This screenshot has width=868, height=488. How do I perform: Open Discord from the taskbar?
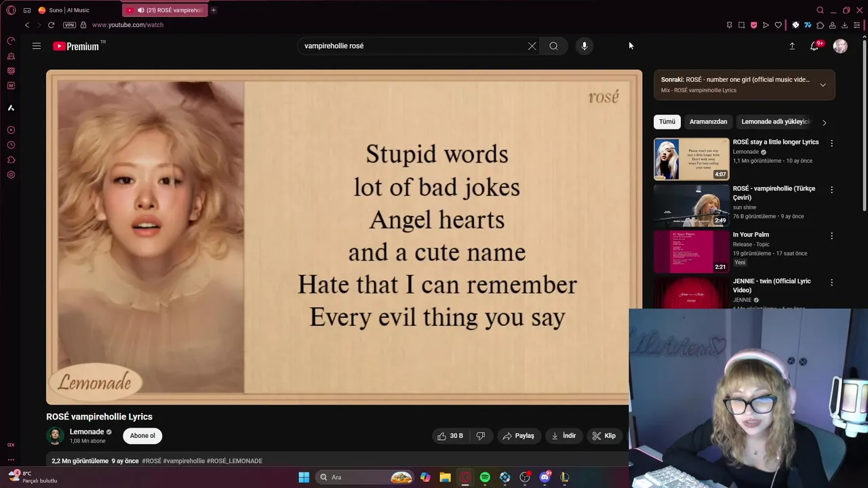[x=545, y=477]
